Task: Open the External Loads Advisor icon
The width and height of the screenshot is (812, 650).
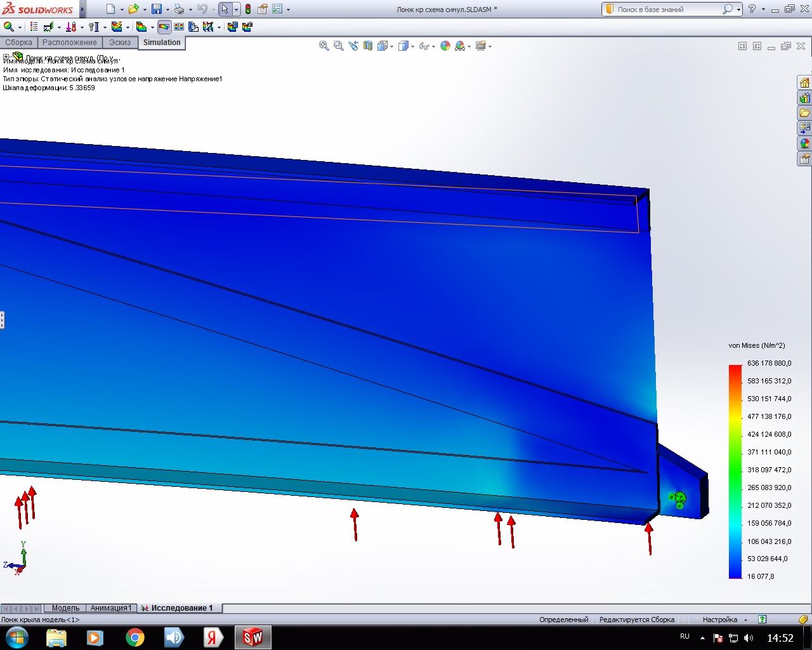Action: (x=71, y=27)
